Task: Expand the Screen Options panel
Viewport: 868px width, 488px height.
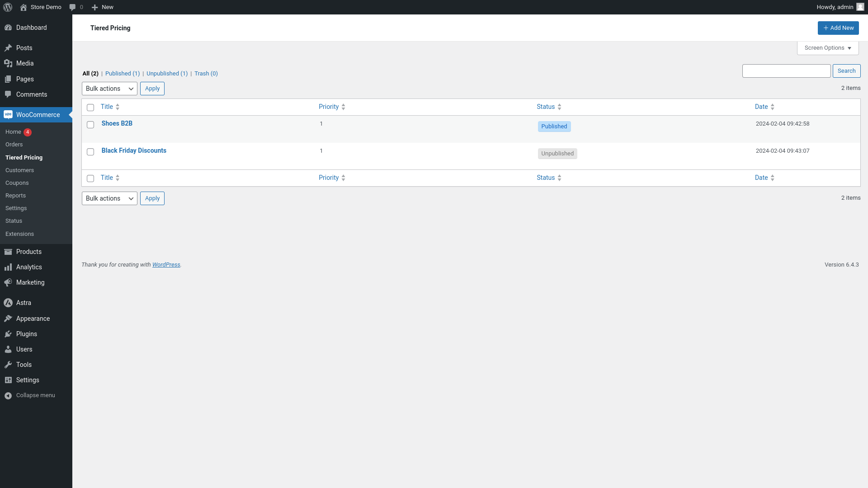Action: pos(827,48)
